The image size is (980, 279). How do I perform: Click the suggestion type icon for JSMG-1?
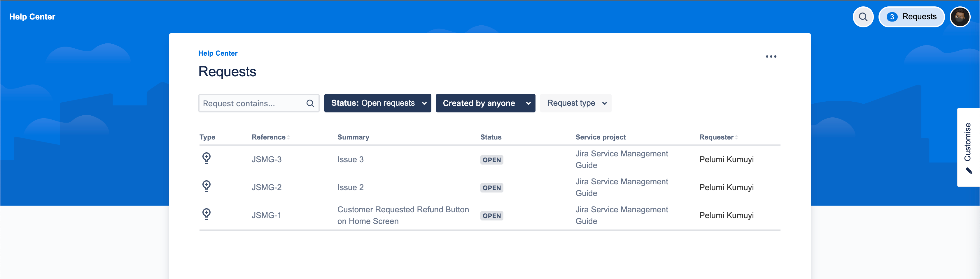tap(206, 214)
